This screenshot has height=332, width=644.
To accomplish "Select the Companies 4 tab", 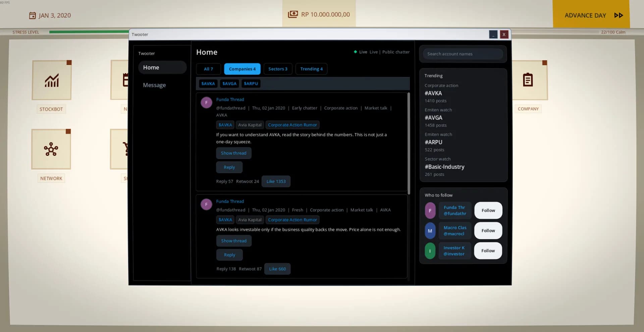I will point(242,69).
